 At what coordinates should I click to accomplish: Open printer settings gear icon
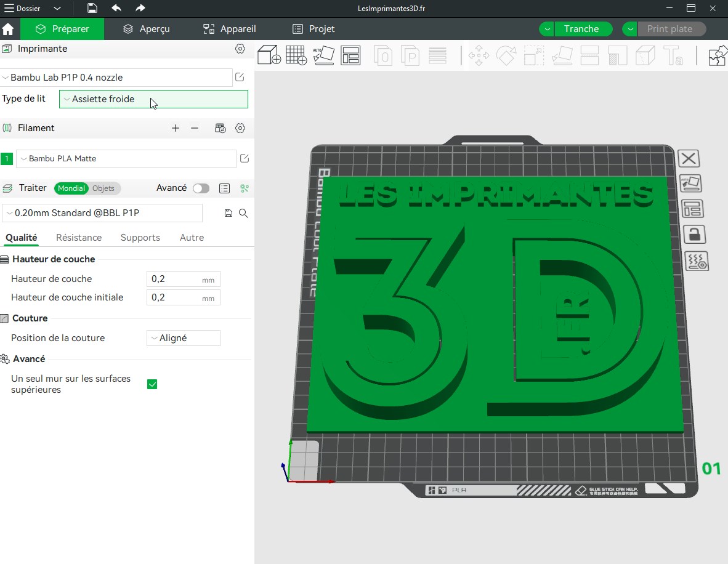coord(240,49)
